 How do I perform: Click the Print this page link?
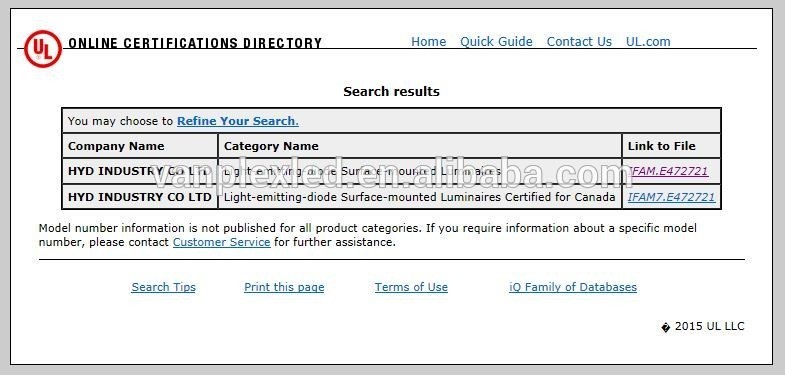284,287
